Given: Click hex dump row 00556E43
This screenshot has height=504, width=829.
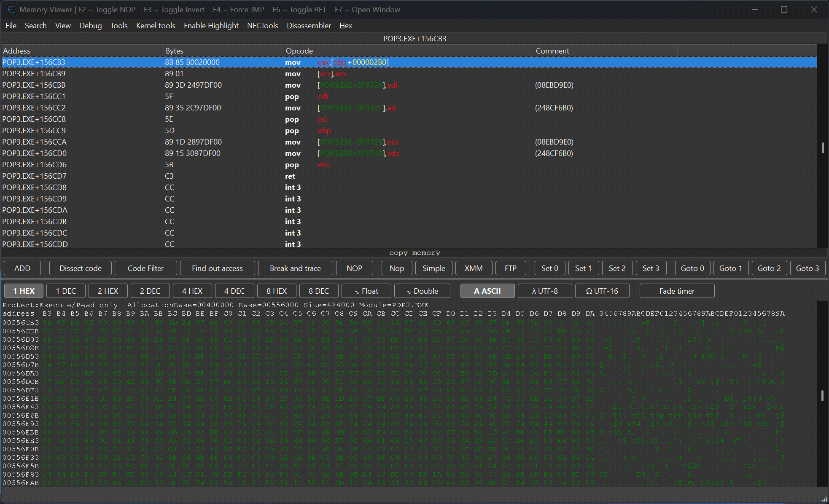Looking at the screenshot, I should point(393,407).
